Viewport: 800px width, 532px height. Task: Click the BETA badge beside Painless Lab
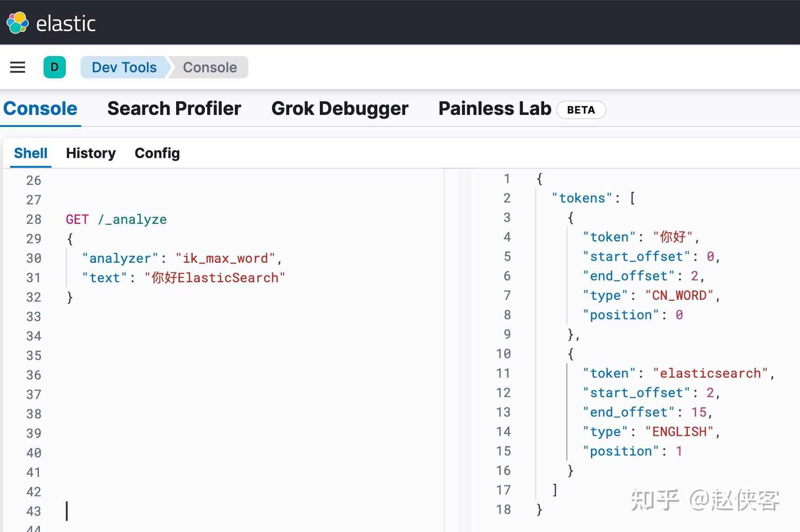(x=582, y=110)
